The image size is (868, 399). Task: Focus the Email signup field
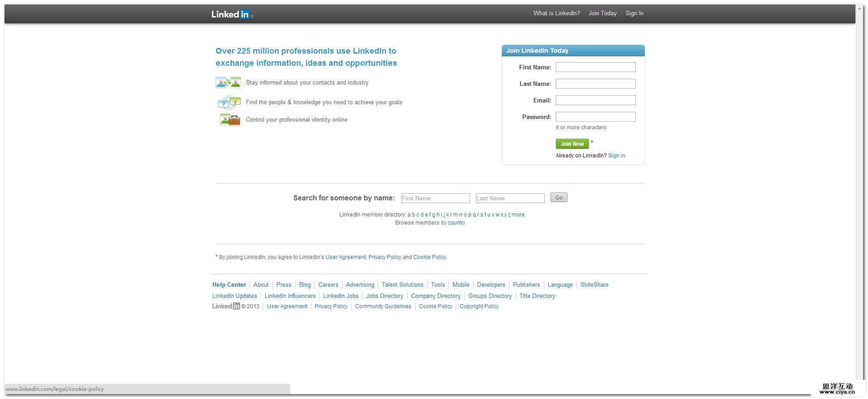pos(596,100)
